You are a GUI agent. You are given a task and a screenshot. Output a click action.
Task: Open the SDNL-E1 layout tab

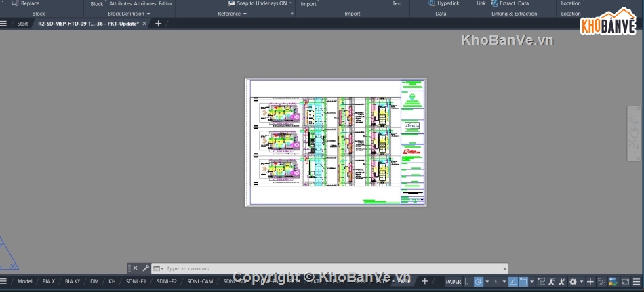(x=136, y=281)
